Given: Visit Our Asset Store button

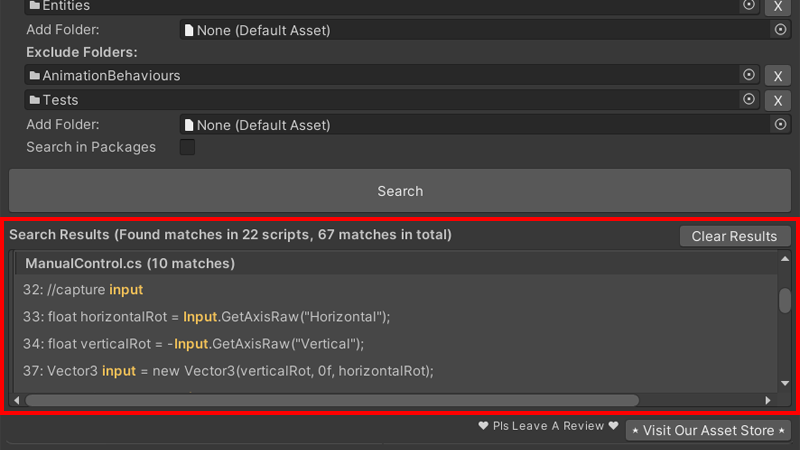Looking at the screenshot, I should pos(708,431).
